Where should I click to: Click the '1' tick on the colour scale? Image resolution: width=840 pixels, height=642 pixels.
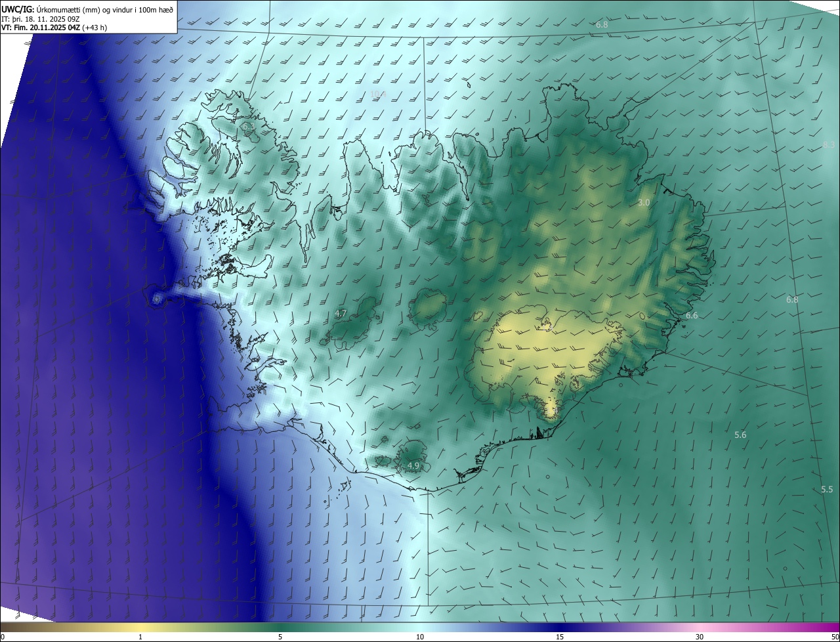click(140, 637)
